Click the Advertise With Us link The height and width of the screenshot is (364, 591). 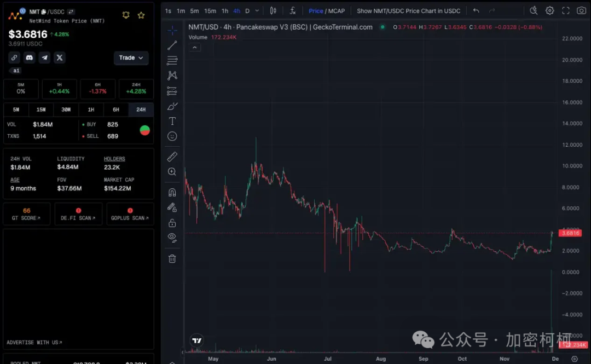pyautogui.click(x=34, y=343)
